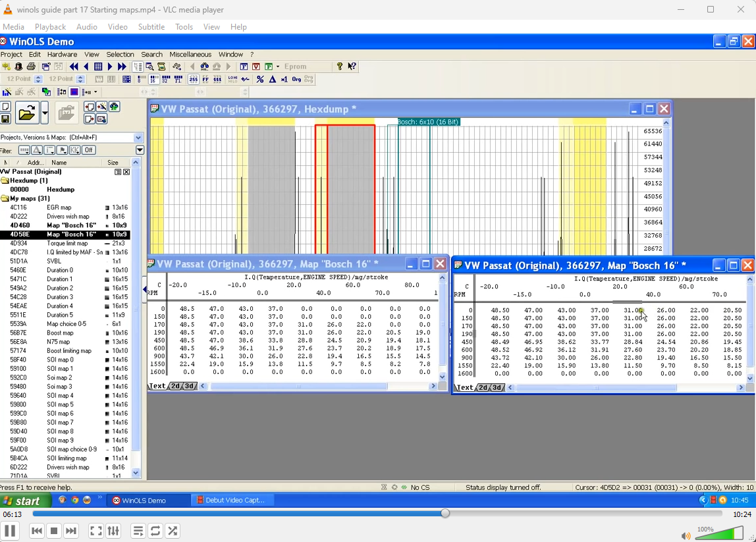Adjust the VLC volume slider
This screenshot has height=542, width=756.
point(718,533)
